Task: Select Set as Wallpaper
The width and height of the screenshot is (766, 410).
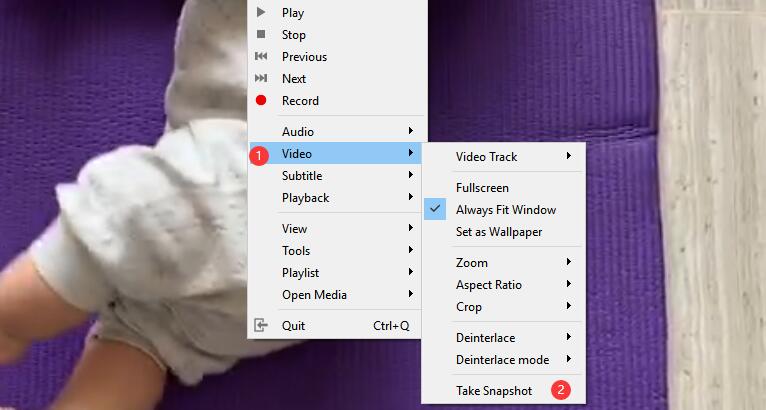Action: coord(504,232)
